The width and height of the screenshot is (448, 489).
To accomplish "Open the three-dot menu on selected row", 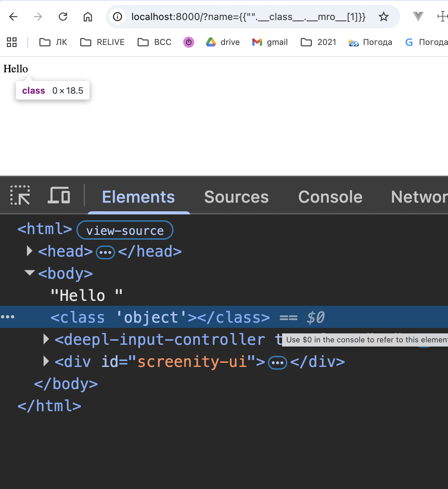I will click(x=8, y=317).
